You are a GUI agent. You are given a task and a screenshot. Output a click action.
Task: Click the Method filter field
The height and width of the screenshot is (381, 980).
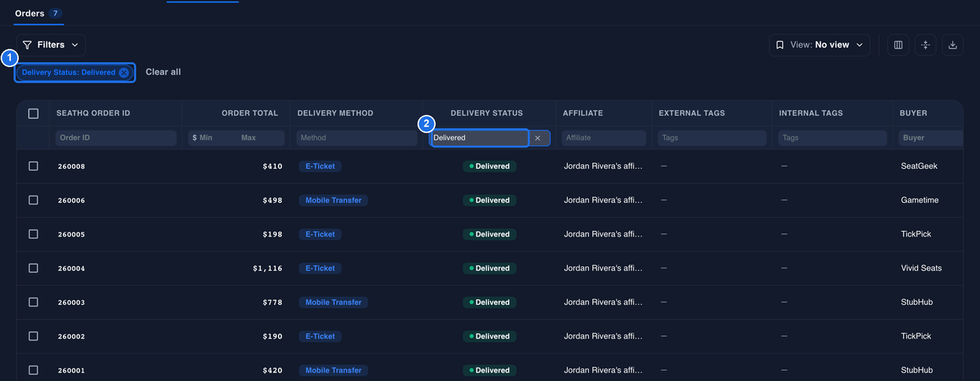[x=357, y=137]
